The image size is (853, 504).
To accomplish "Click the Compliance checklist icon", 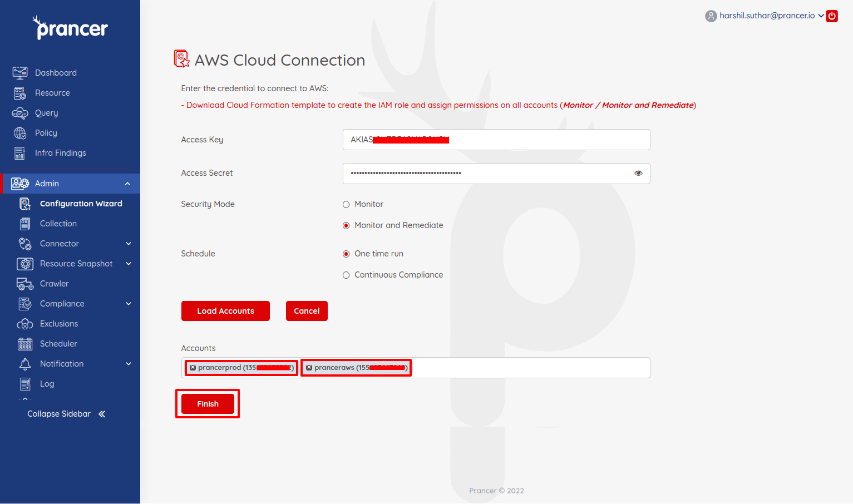I will coord(25,304).
